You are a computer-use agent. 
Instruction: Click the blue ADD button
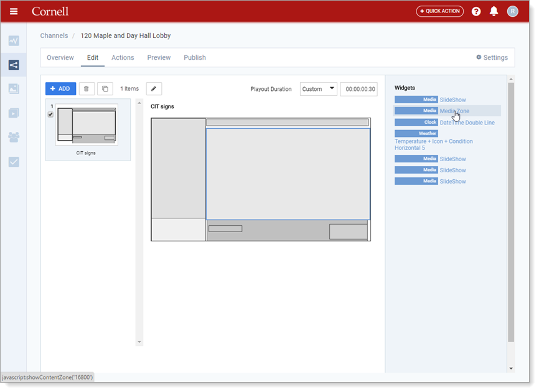point(60,88)
